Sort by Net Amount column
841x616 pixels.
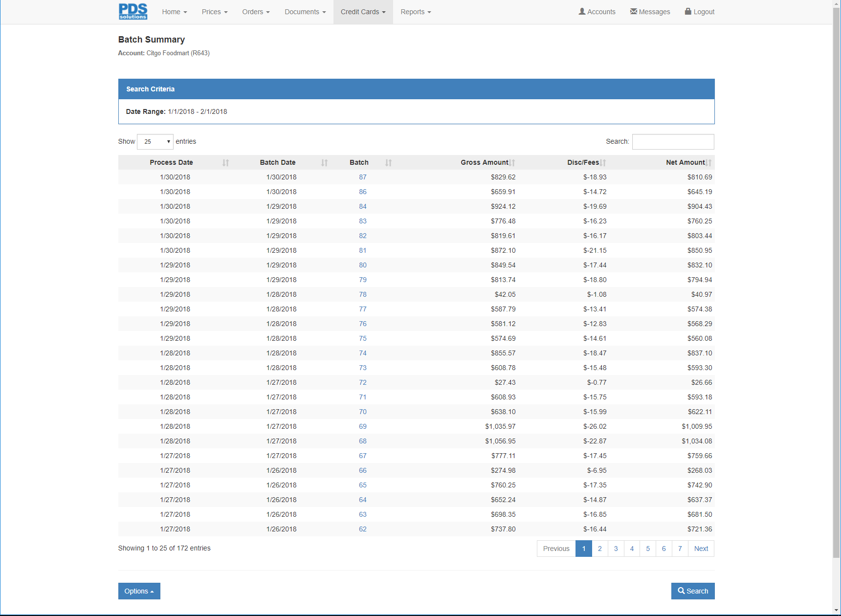point(686,162)
